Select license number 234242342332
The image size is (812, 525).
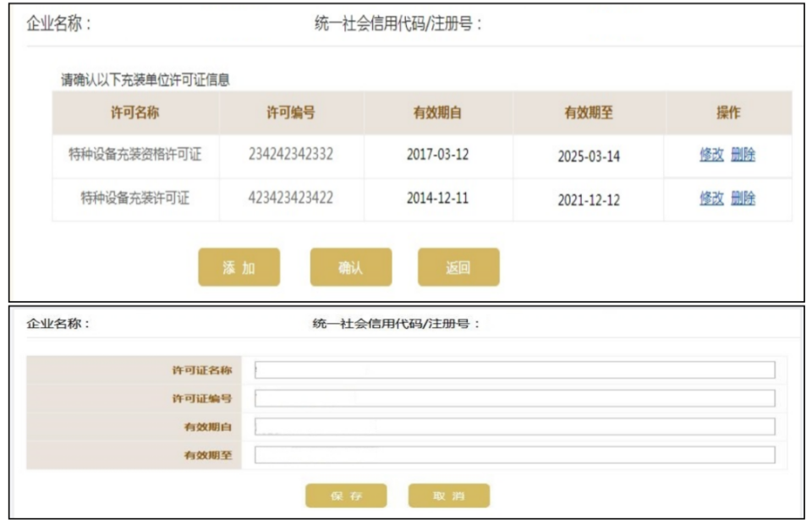(x=290, y=155)
